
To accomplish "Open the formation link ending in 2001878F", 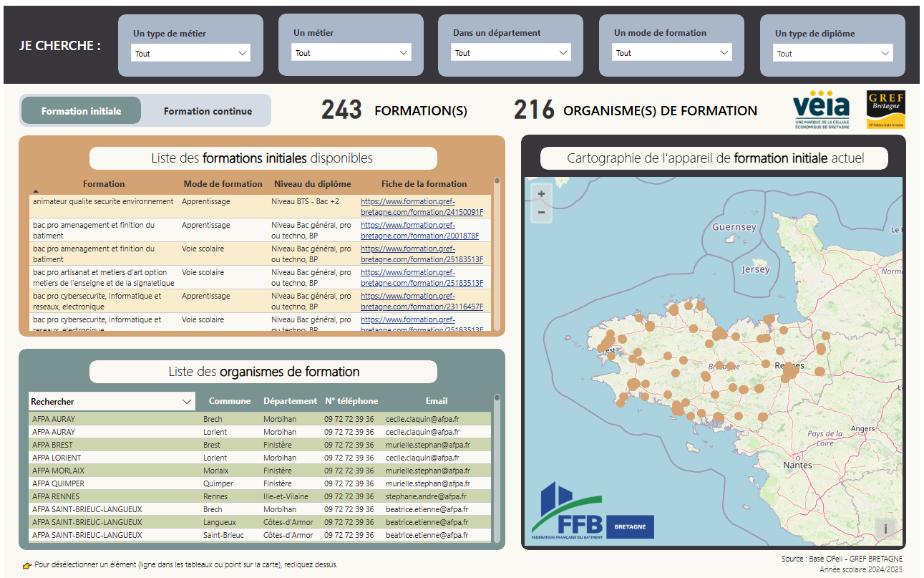I will coord(419,236).
